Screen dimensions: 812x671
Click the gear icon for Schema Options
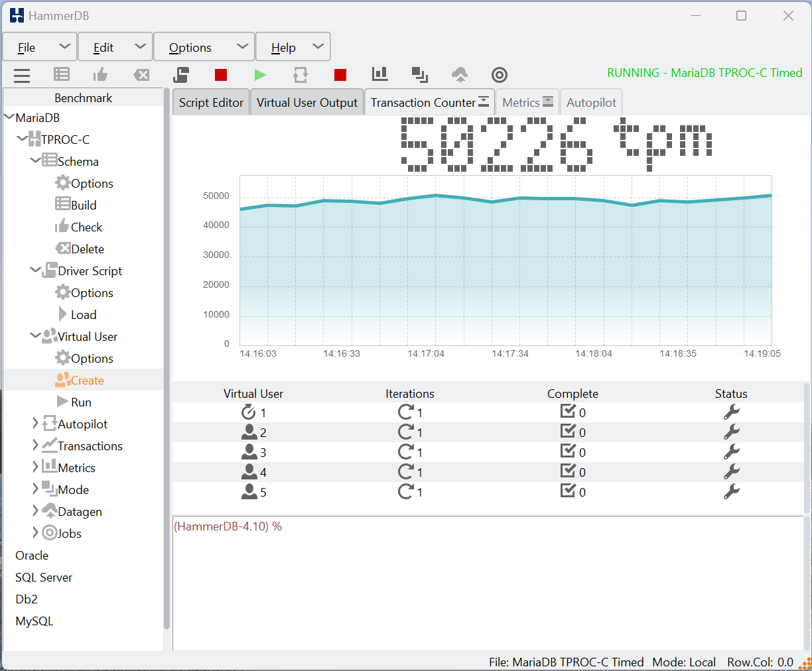click(x=62, y=183)
